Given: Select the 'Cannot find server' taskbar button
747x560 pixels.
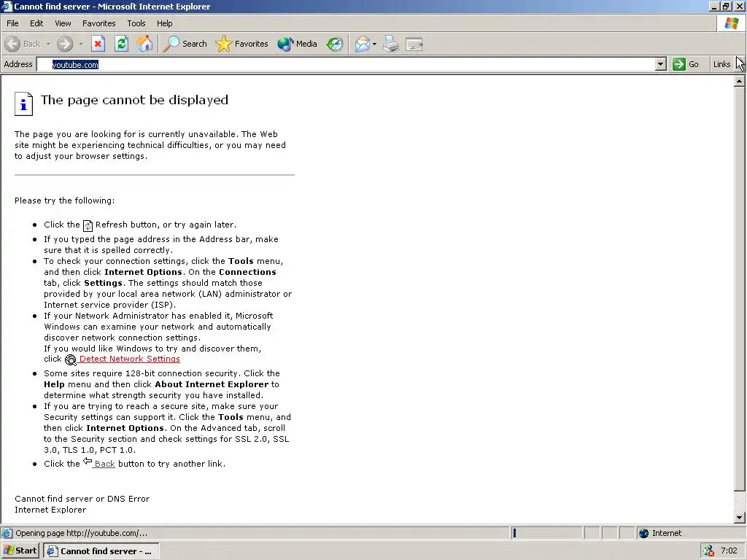Looking at the screenshot, I should (x=101, y=551).
